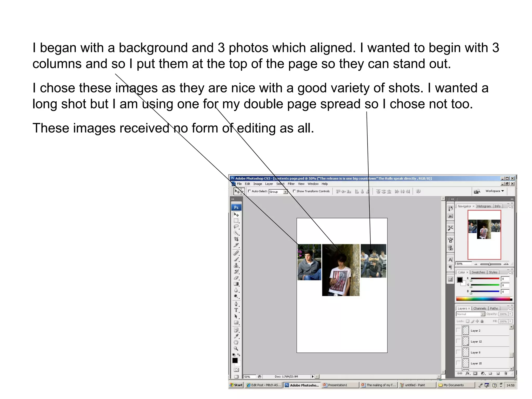Show Layer 2 via visibility box
Image resolution: width=532 pixels, height=399 pixels.
(x=458, y=330)
